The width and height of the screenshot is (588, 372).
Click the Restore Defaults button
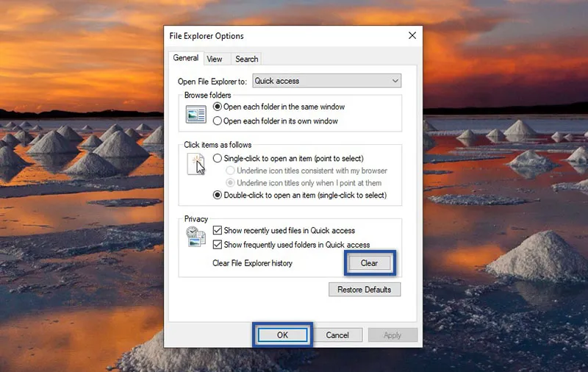click(365, 290)
